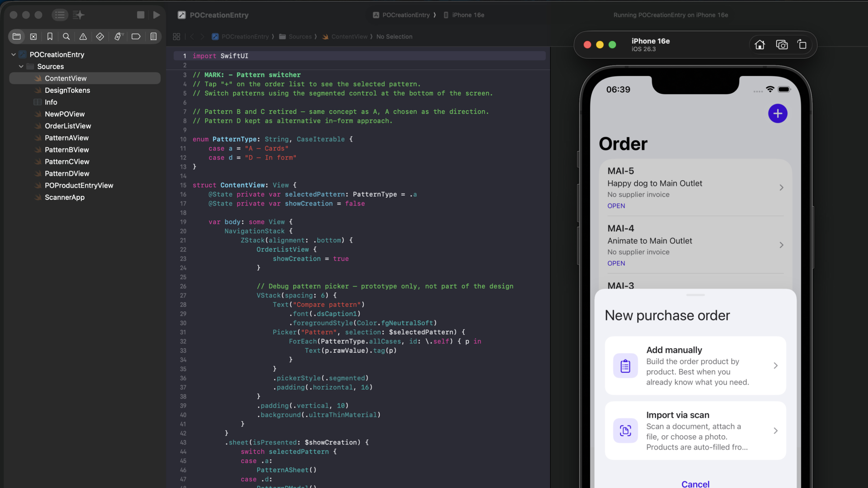Tap chevron on Import via scan card
The height and width of the screenshot is (488, 868).
point(776,431)
